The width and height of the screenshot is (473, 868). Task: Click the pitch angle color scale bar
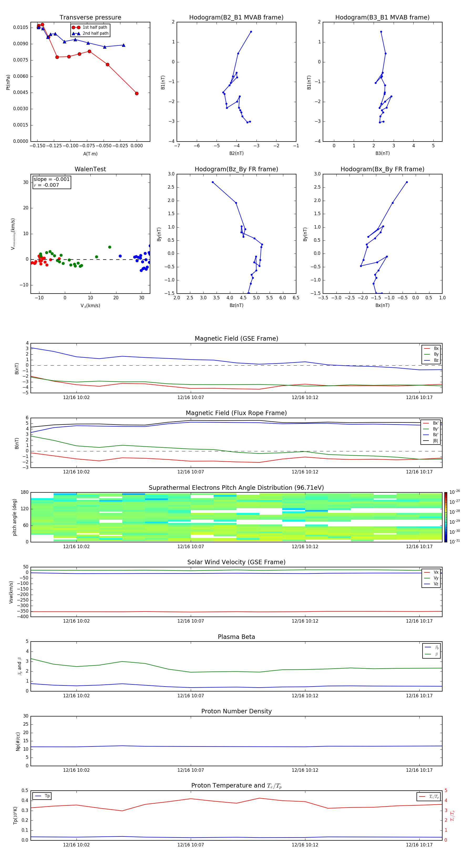click(x=446, y=517)
